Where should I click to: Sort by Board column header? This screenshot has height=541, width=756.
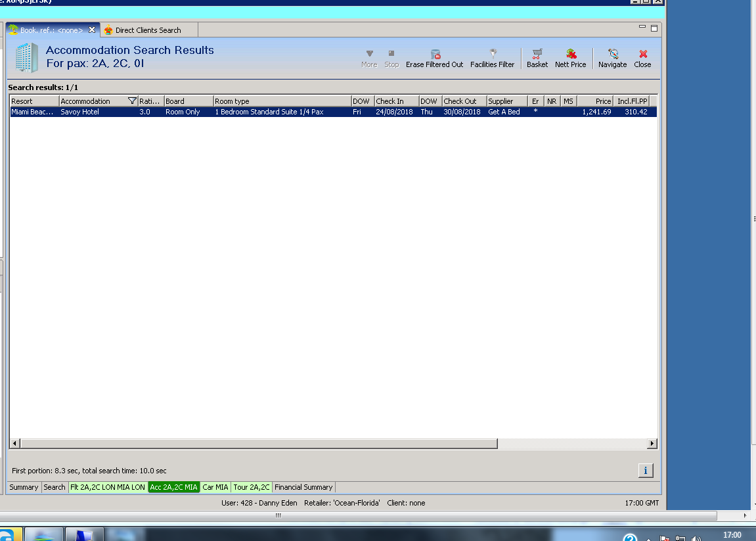pyautogui.click(x=189, y=101)
